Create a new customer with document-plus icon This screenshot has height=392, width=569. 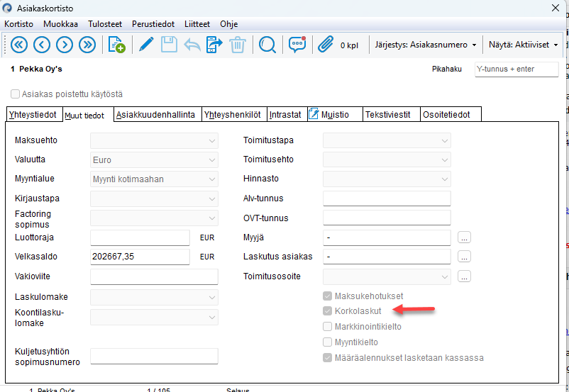coord(117,45)
